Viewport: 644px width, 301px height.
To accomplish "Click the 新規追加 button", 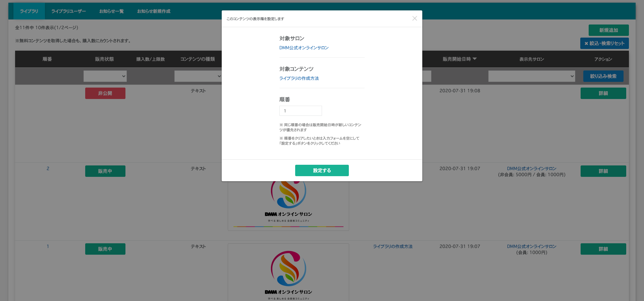I will [x=609, y=30].
